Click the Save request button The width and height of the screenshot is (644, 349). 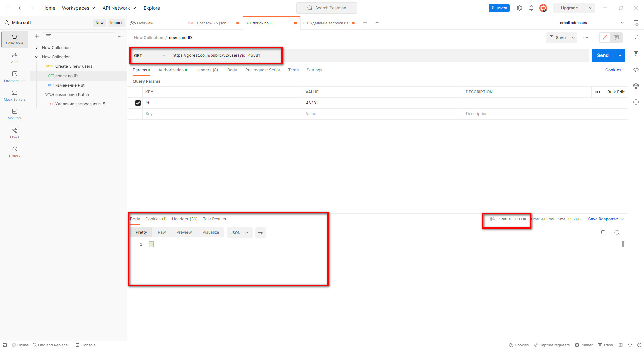(557, 38)
